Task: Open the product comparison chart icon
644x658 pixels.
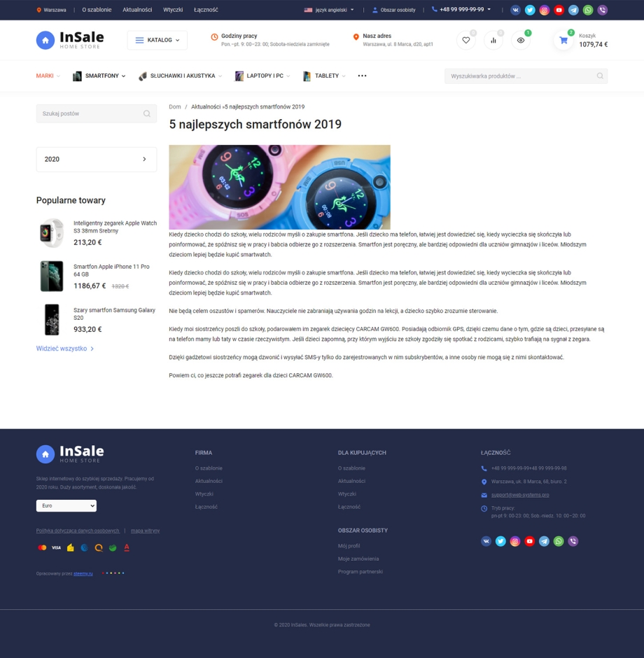Action: pos(493,41)
